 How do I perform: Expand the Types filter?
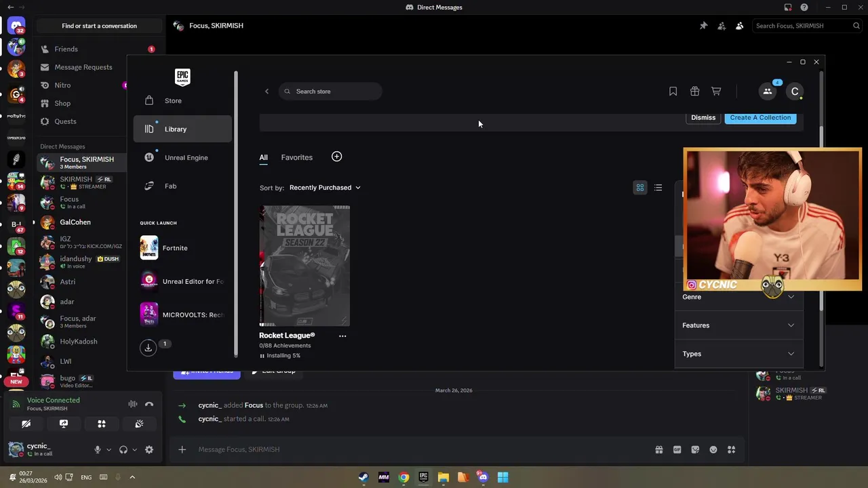click(x=739, y=354)
